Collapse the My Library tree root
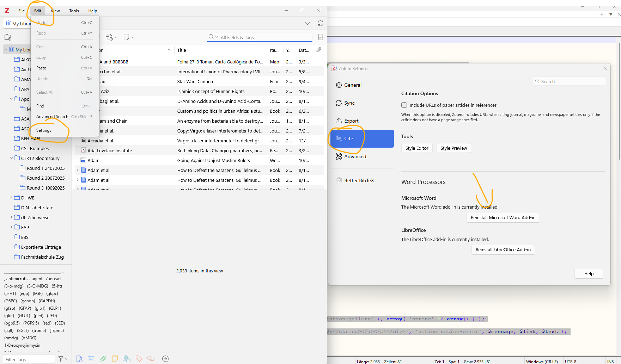621x364 pixels. pyautogui.click(x=6, y=50)
